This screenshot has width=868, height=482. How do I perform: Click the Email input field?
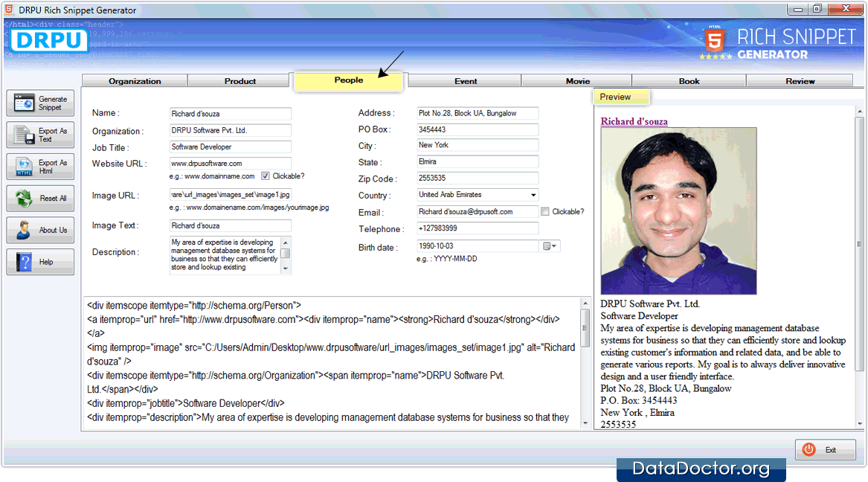[478, 211]
